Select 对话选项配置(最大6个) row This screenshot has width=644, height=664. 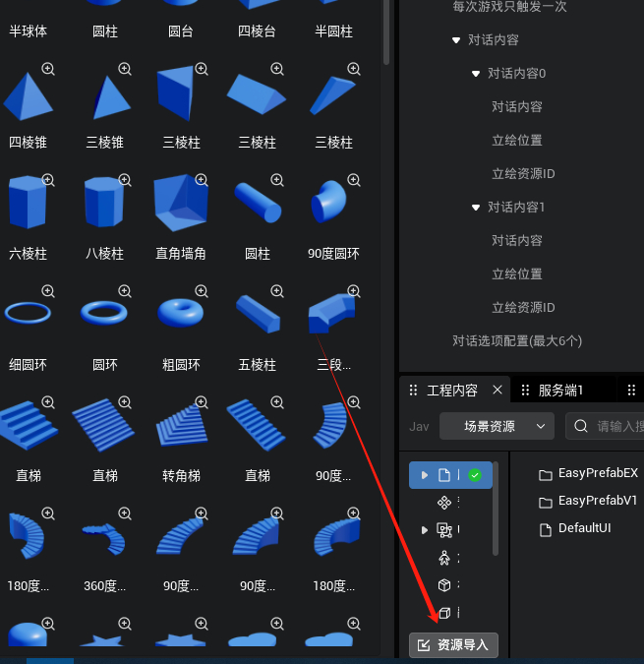tap(517, 341)
